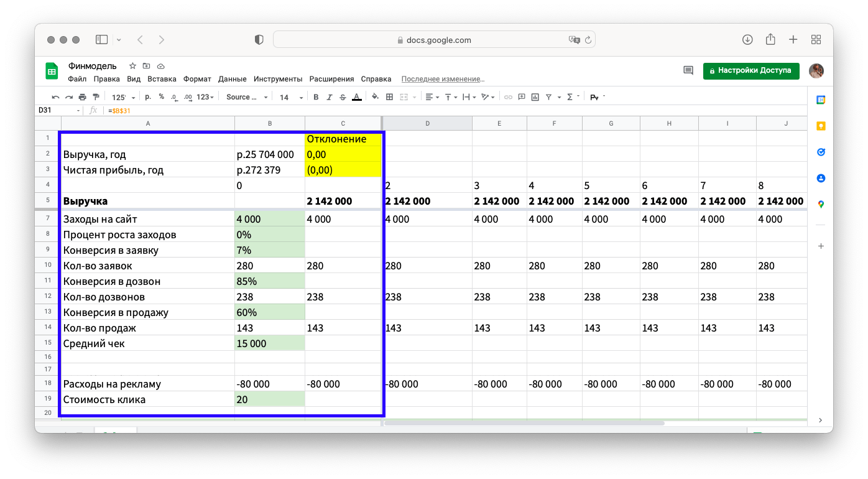Click the undo arrow in the toolbar

[55, 97]
